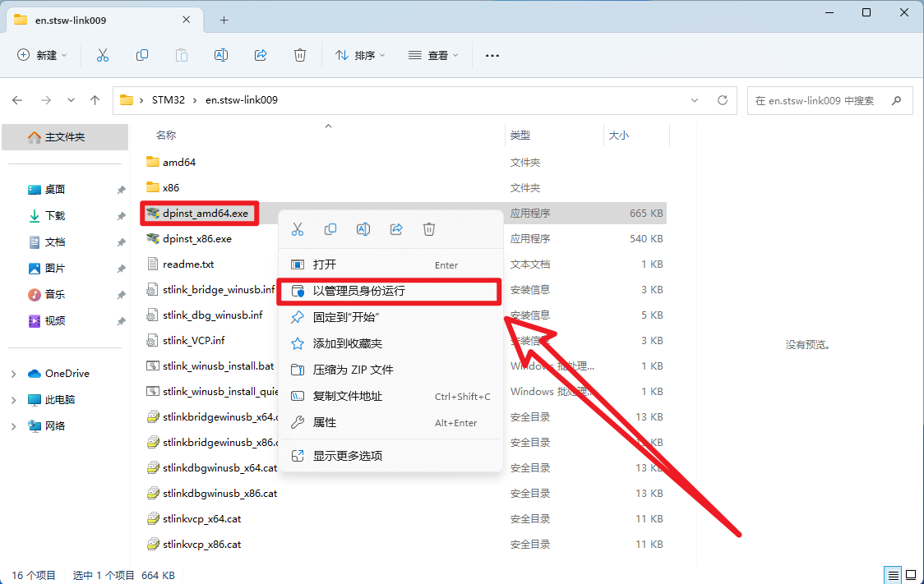The image size is (924, 584).
Task: Expand the OneDrive tree node
Action: coord(13,373)
